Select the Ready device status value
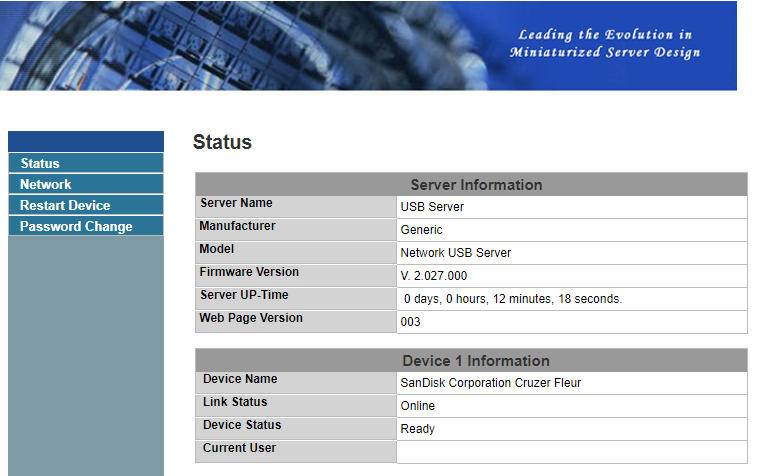The width and height of the screenshot is (757, 476). [x=418, y=429]
